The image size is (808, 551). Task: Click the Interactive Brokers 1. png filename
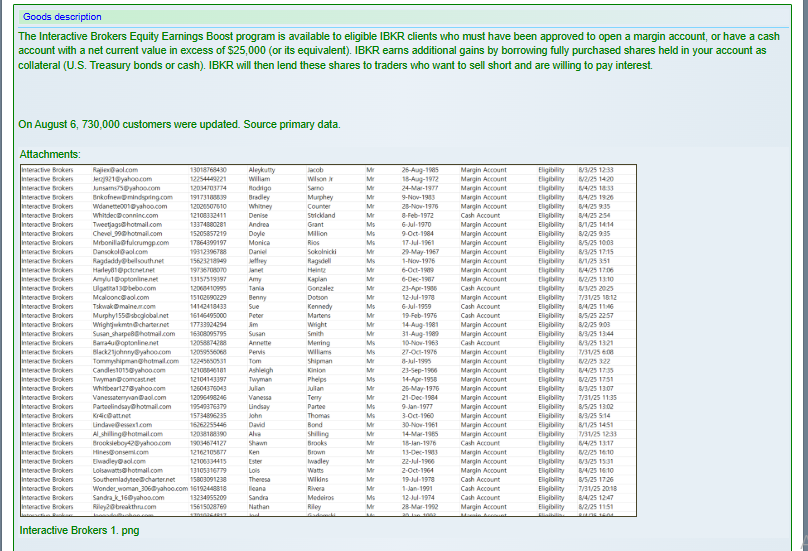click(79, 529)
